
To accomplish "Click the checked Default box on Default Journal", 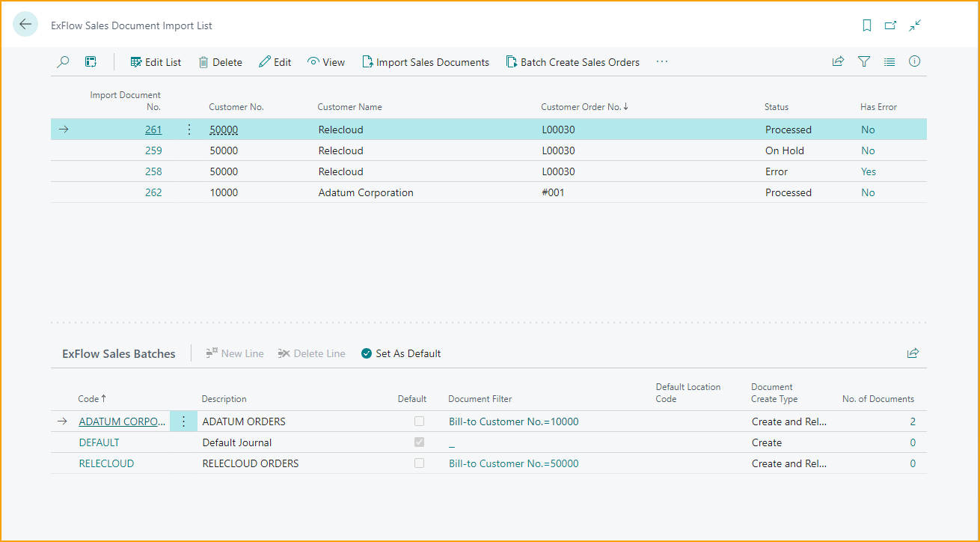I will (419, 442).
